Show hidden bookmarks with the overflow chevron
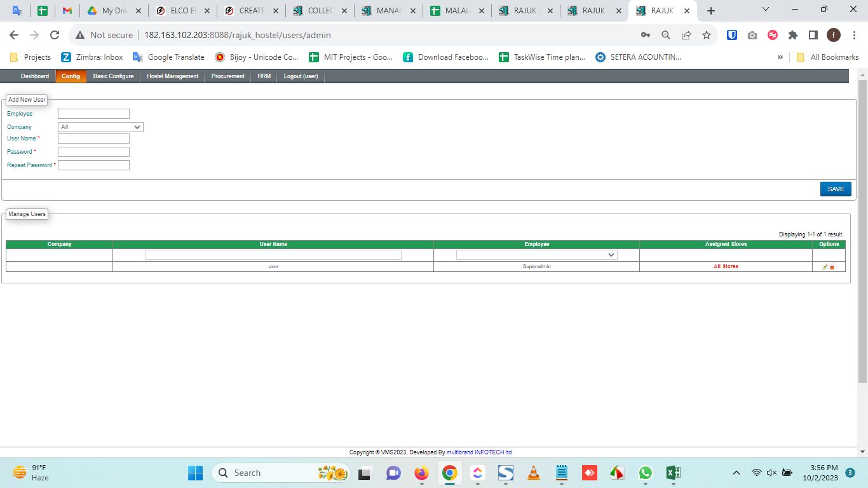This screenshot has width=868, height=488. [780, 57]
